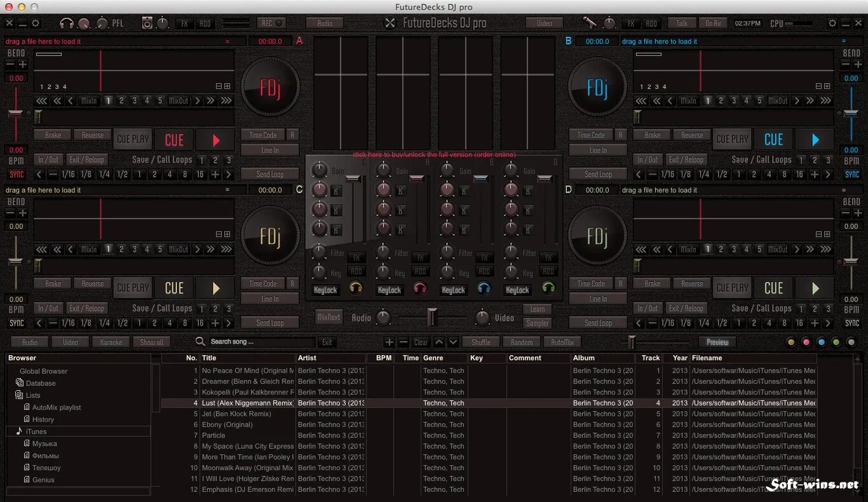Sort tracks by BPM column header
The image size is (868, 502).
pos(380,358)
